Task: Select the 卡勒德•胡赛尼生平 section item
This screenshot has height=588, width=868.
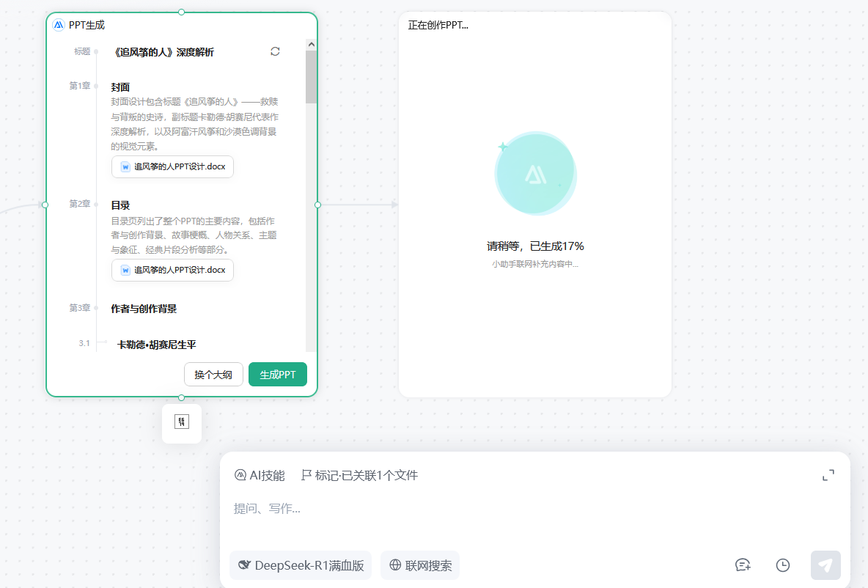Action: pos(157,345)
